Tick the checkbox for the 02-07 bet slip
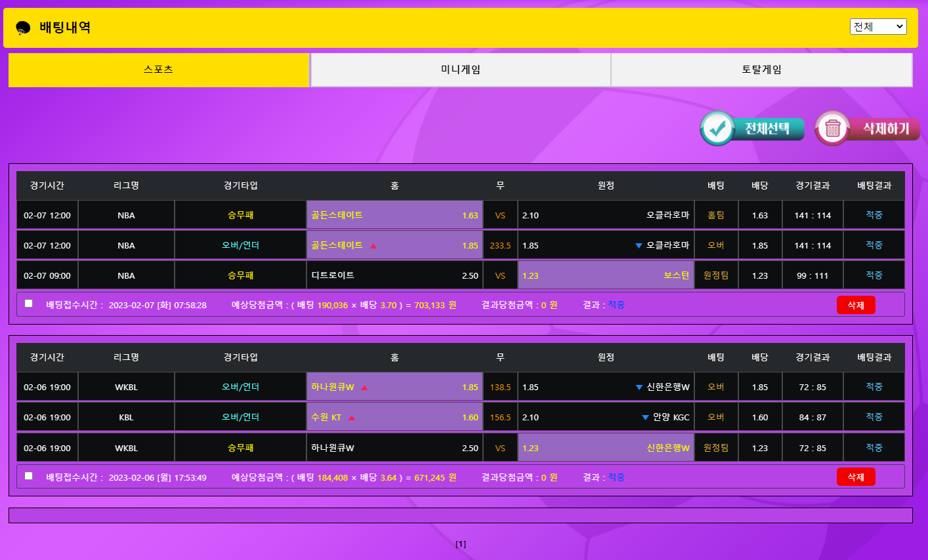The height and width of the screenshot is (560, 928). pyautogui.click(x=28, y=303)
